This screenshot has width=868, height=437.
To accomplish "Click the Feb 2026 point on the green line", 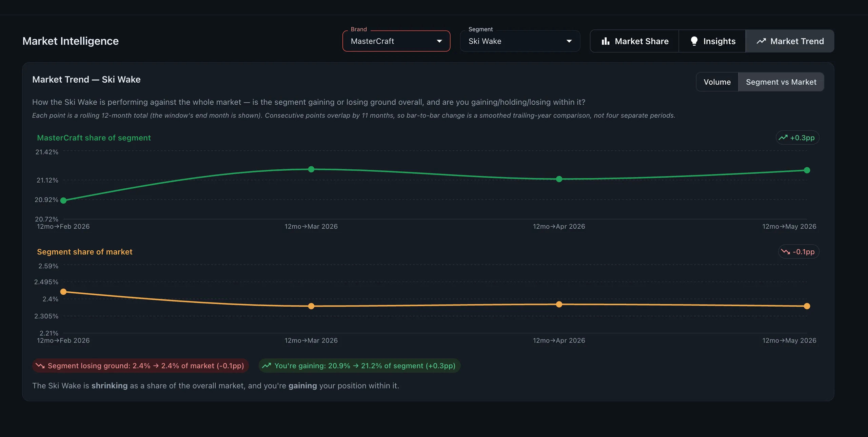I will tap(63, 201).
